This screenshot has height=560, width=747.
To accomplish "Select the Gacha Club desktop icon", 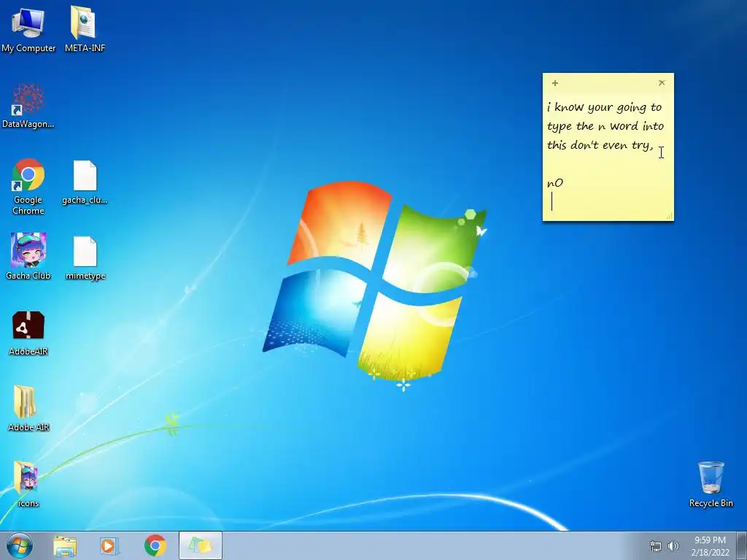I will coord(28,256).
